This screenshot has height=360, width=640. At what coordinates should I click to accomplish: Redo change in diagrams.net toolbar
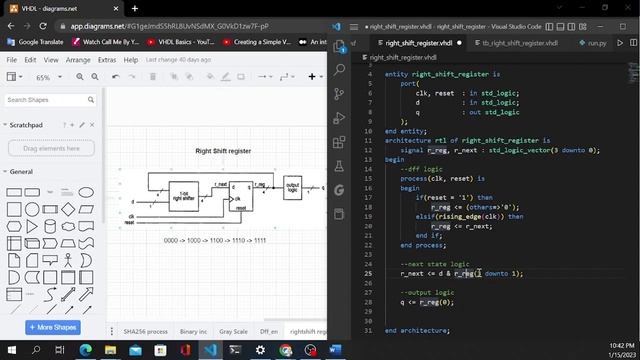point(131,77)
